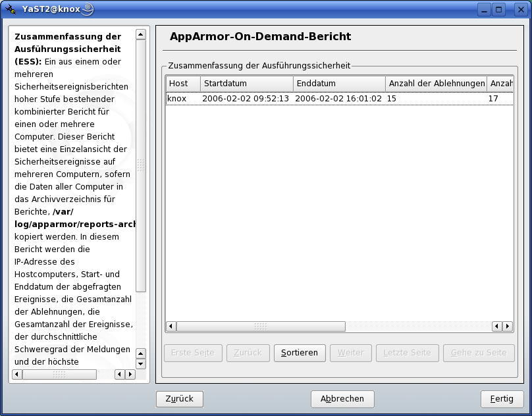Click Letzte Seite button

(406, 353)
